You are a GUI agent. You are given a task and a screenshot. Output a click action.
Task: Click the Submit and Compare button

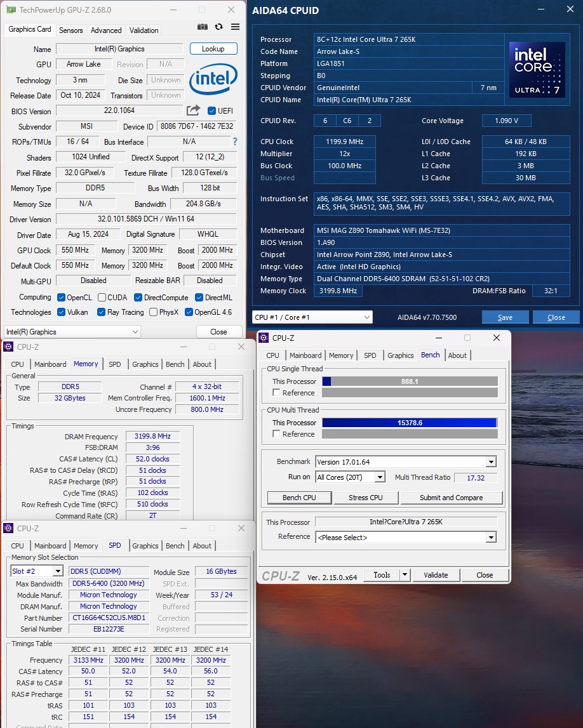coord(452,498)
